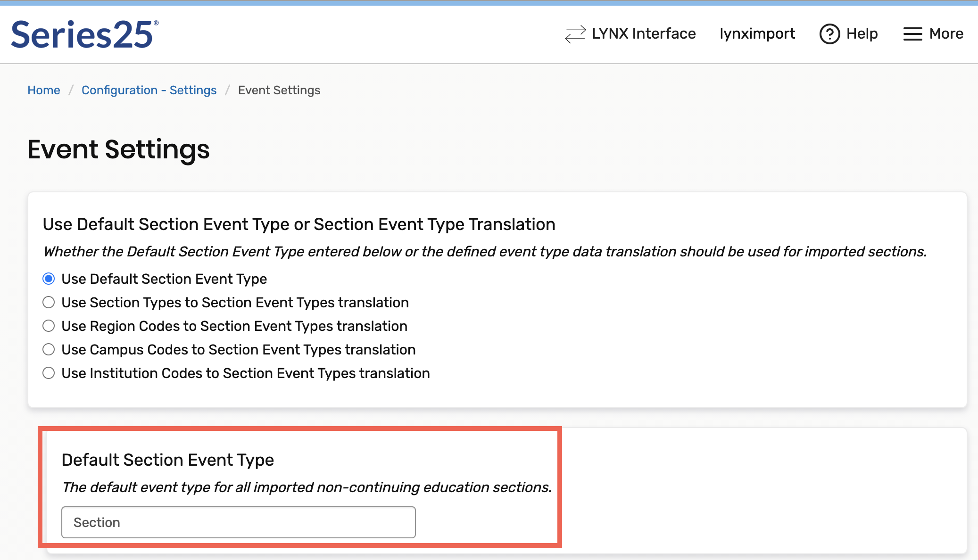978x560 pixels.
Task: Open Configuration - Settings breadcrumb link
Action: [x=149, y=90]
